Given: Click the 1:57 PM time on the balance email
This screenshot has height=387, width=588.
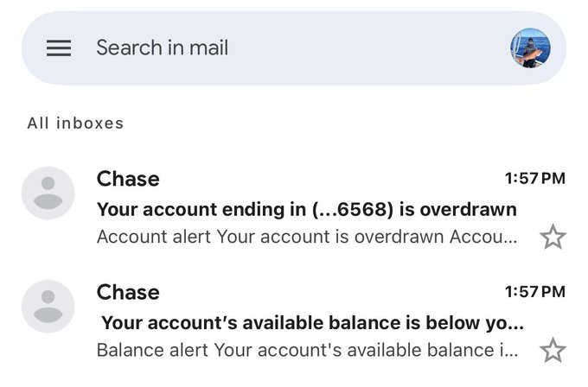Looking at the screenshot, I should (534, 292).
